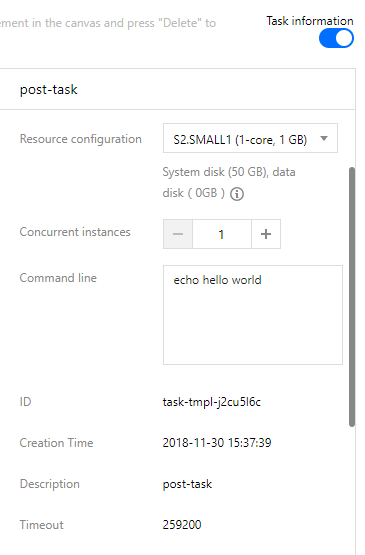Click the Command line label
Image resolution: width=365 pixels, height=555 pixels.
(58, 278)
